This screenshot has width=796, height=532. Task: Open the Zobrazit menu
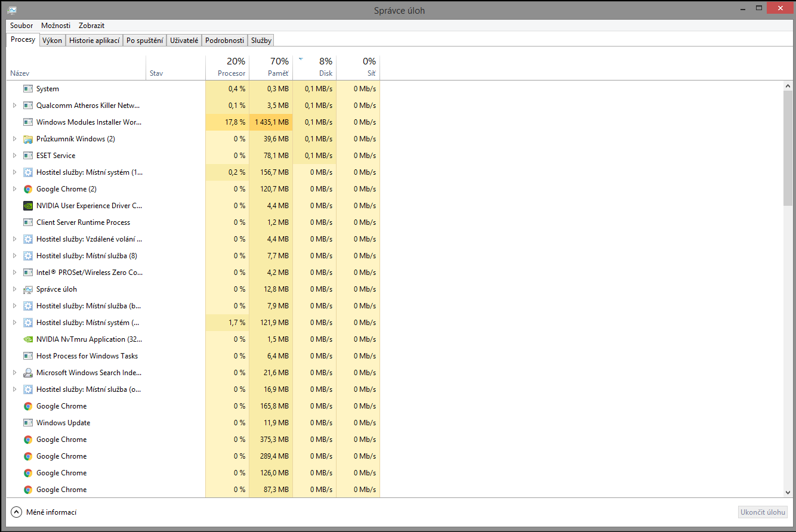tap(92, 26)
